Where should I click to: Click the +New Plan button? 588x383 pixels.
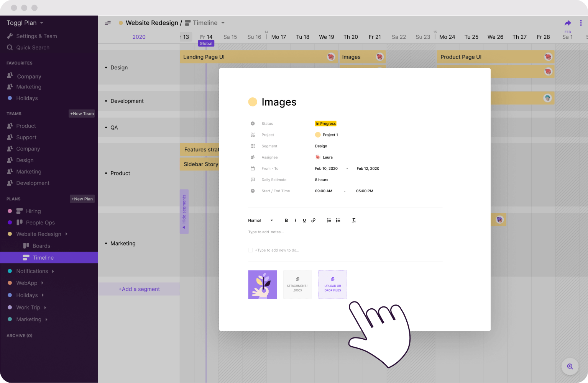(82, 199)
